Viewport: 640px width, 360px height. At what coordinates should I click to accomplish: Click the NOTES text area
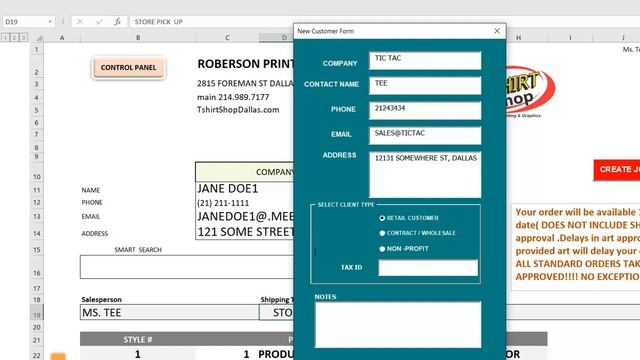tap(398, 325)
